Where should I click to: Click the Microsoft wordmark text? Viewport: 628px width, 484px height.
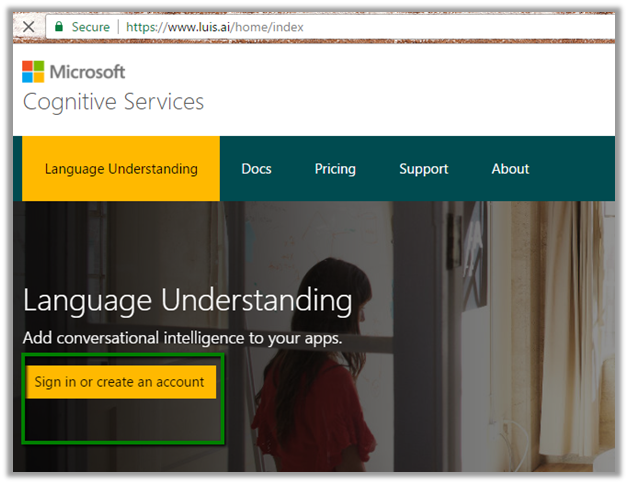pos(88,72)
